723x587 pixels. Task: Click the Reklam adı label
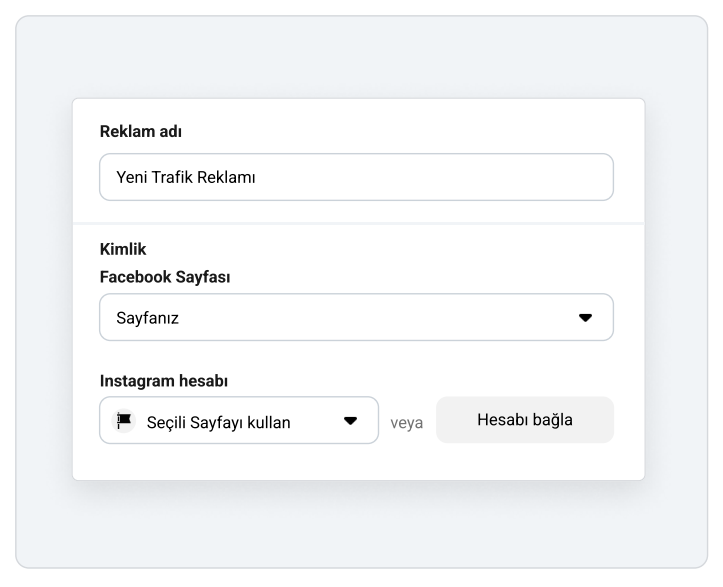[x=141, y=131]
